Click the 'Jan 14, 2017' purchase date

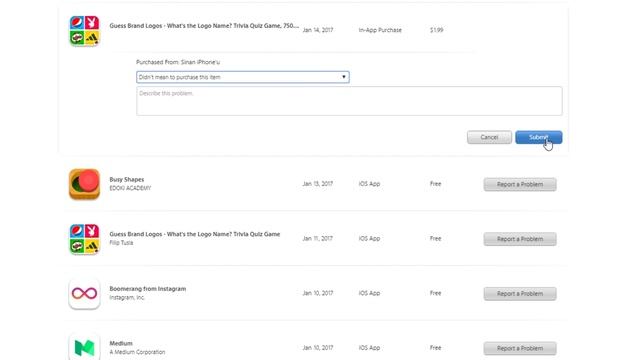(x=318, y=30)
